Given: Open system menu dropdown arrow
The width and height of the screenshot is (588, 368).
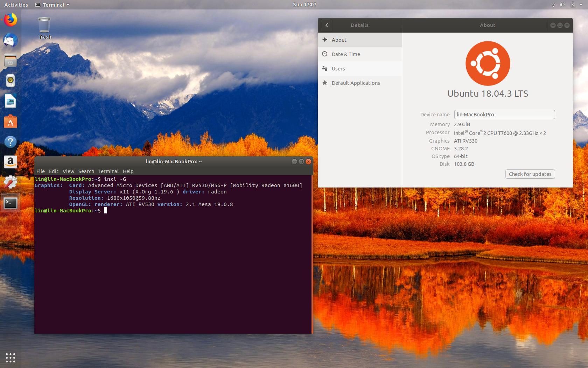Looking at the screenshot, I should tap(581, 5).
